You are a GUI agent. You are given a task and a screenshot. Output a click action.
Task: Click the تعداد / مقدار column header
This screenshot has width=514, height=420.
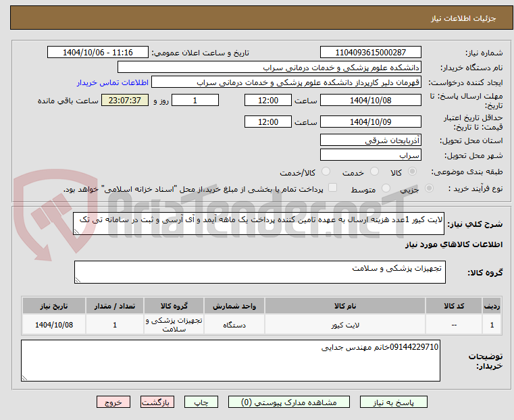115,306
